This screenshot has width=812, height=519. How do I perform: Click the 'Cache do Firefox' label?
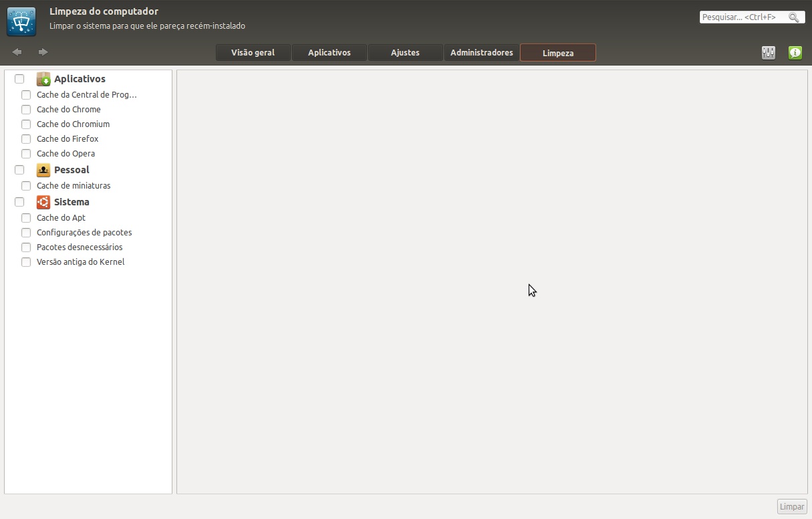[67, 139]
